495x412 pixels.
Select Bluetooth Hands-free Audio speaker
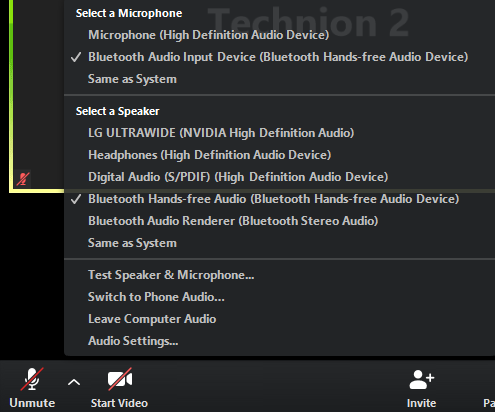273,199
